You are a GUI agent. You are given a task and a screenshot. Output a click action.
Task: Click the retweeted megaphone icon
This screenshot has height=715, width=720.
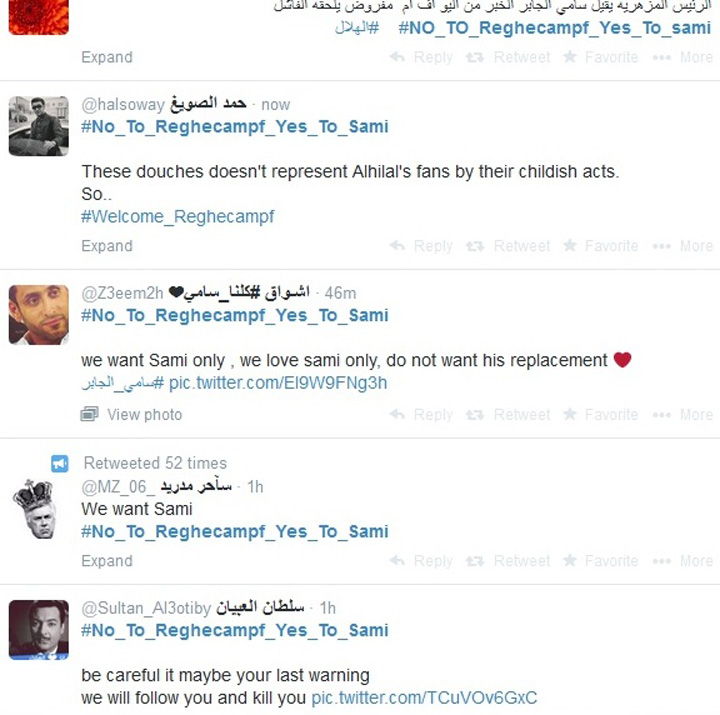[x=60, y=463]
